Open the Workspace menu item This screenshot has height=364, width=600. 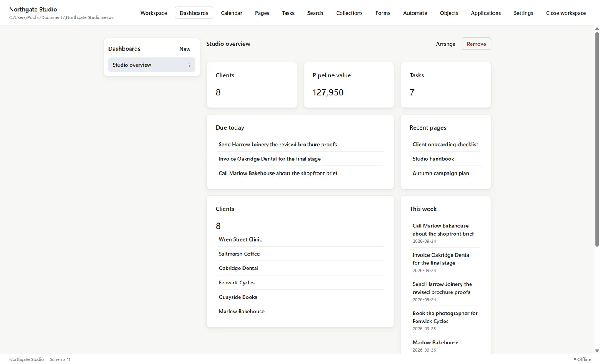tap(153, 13)
